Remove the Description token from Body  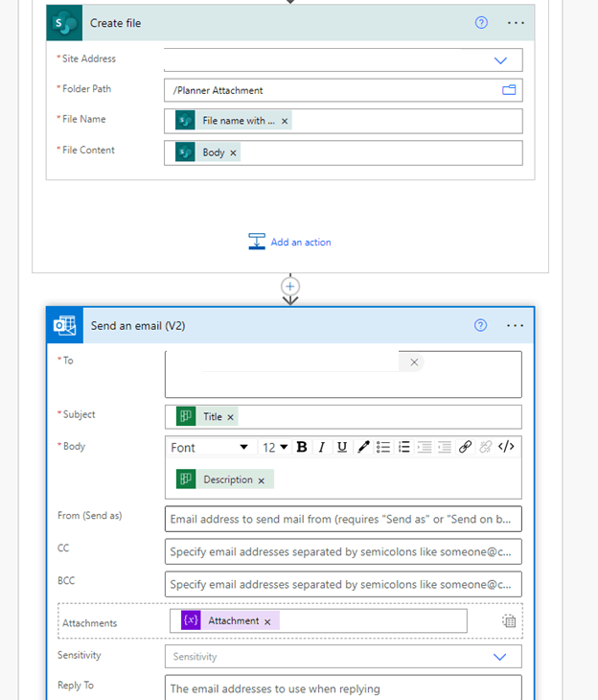261,480
